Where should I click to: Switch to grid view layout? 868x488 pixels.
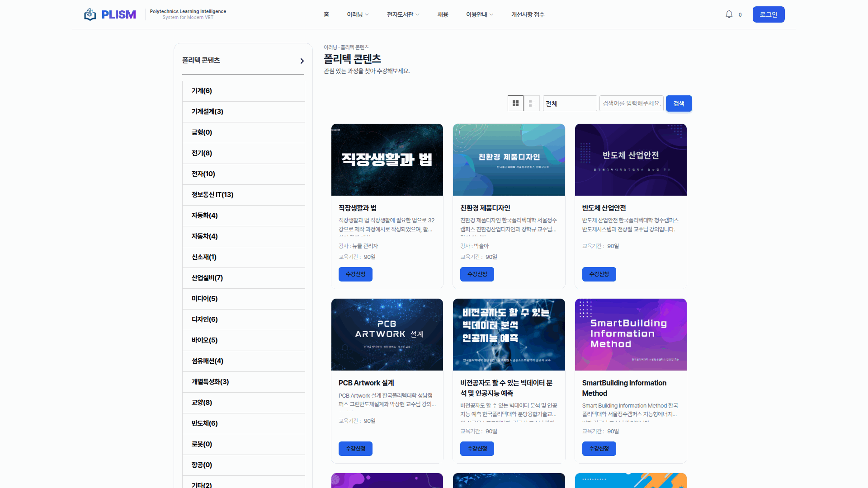coord(515,103)
